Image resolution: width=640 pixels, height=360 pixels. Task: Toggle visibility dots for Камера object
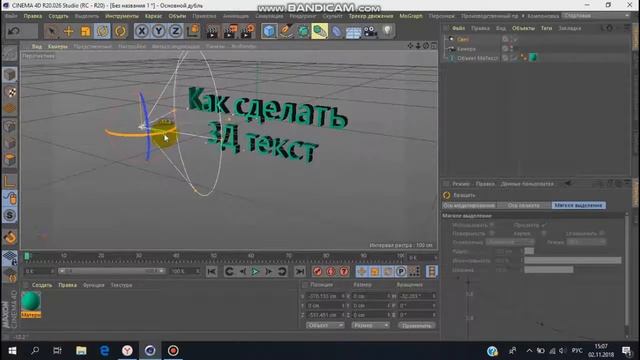[511, 49]
